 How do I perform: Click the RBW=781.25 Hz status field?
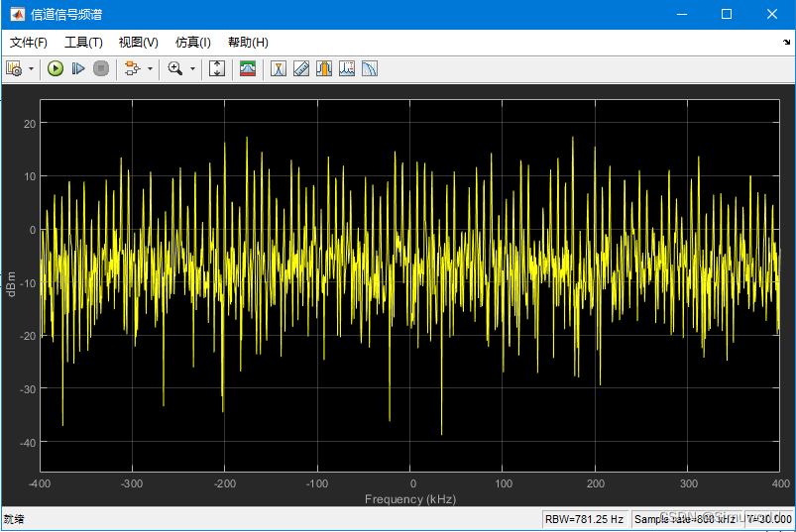tap(584, 519)
